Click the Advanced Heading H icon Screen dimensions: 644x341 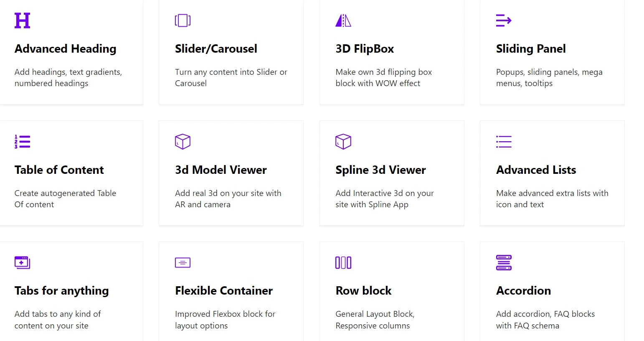[23, 20]
